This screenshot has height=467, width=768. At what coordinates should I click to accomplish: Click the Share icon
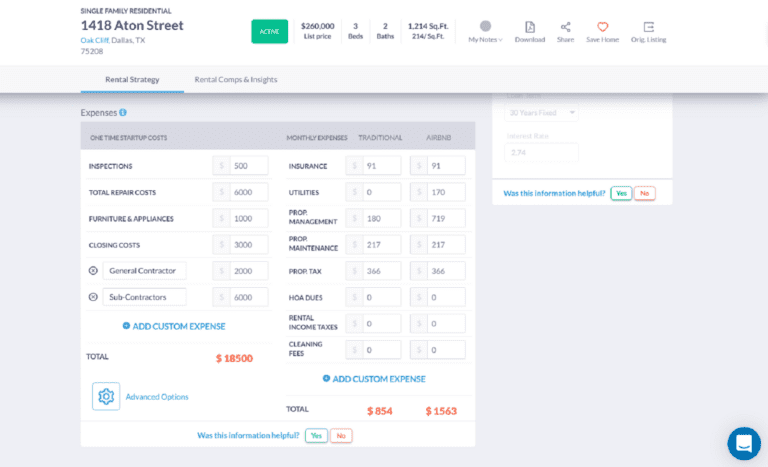[565, 27]
